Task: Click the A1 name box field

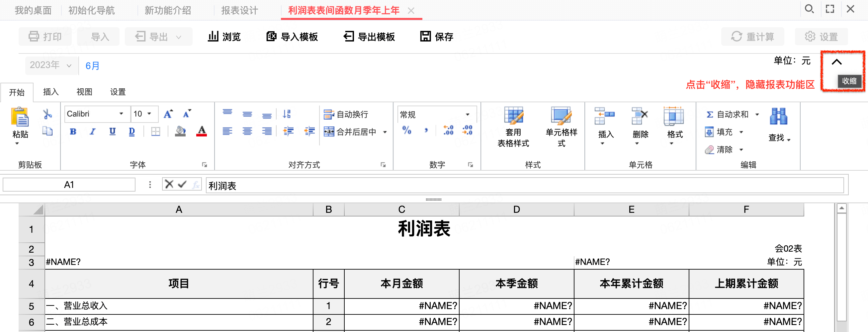Action: point(69,184)
